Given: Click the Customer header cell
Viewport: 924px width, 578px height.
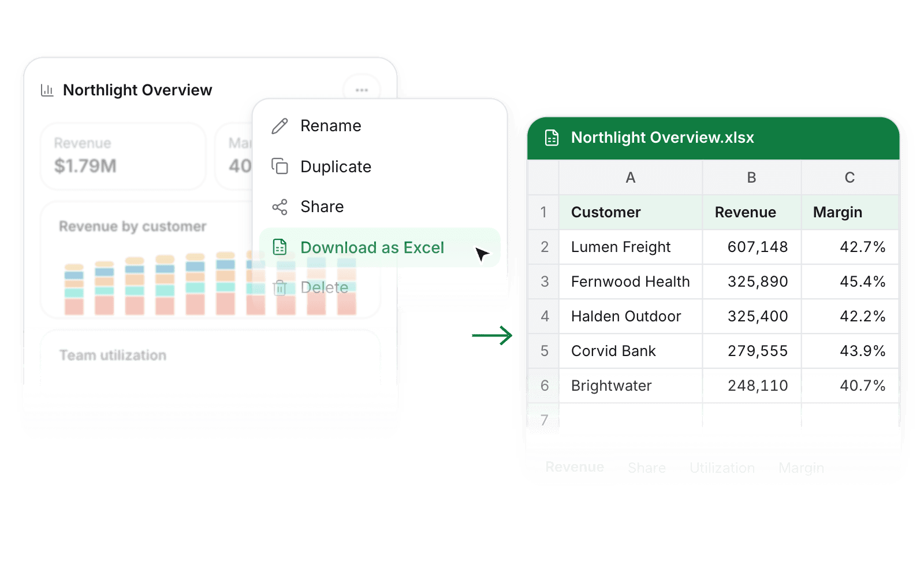Looking at the screenshot, I should [x=631, y=212].
